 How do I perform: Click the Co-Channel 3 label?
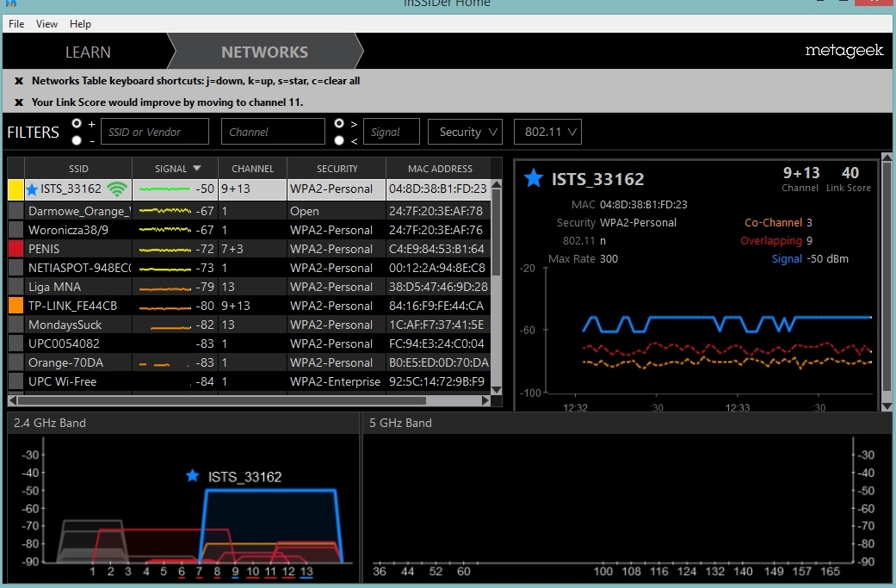(778, 222)
